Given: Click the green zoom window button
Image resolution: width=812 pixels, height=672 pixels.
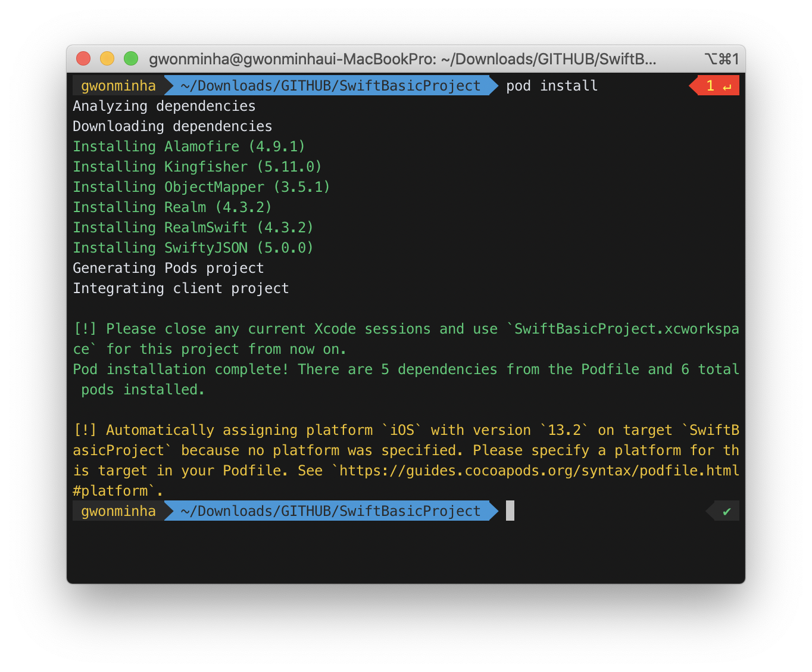Looking at the screenshot, I should 131,58.
